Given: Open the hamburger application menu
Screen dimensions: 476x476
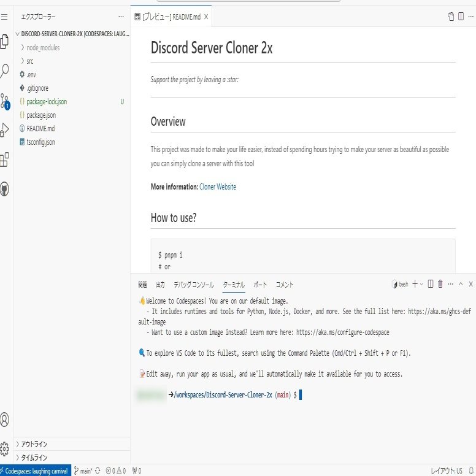Looking at the screenshot, I should [4, 17].
